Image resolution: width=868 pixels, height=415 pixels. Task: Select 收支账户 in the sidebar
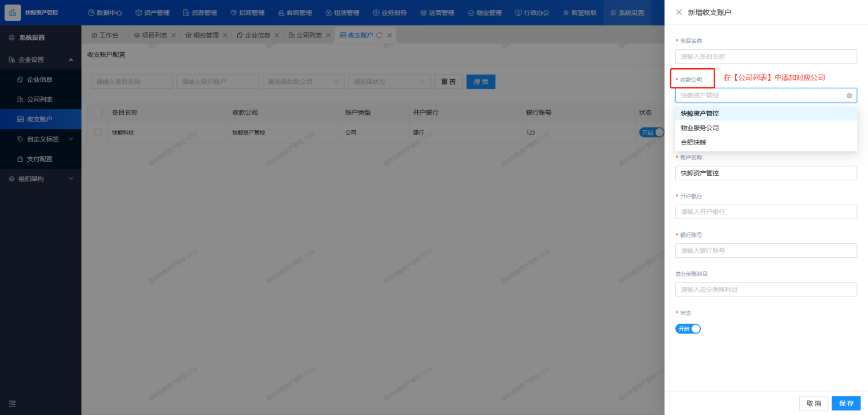pyautogui.click(x=41, y=119)
